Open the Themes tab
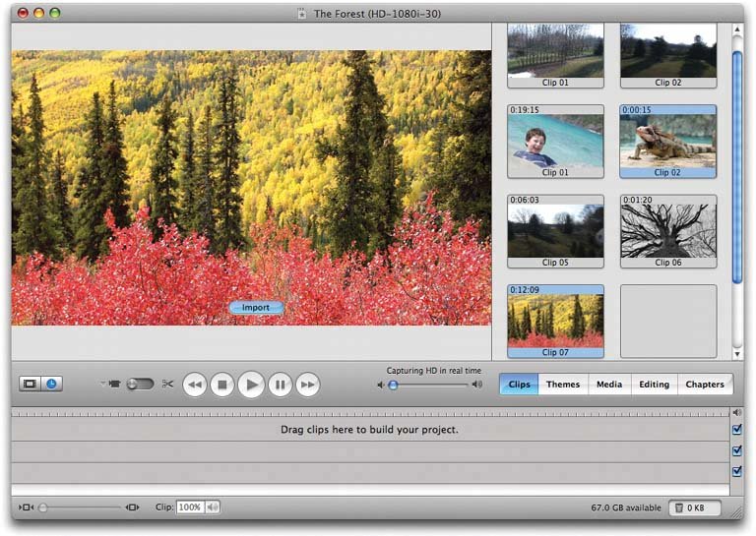756x536 pixels. [x=563, y=385]
